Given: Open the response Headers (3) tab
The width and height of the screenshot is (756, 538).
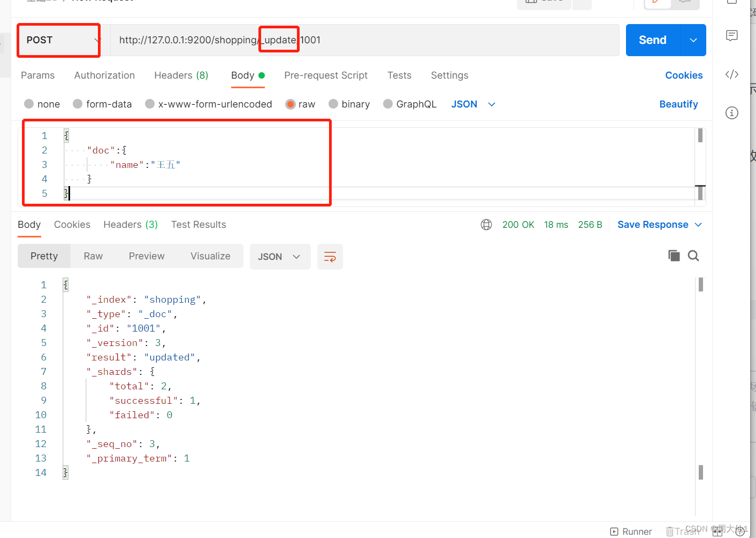Looking at the screenshot, I should tap(131, 225).
